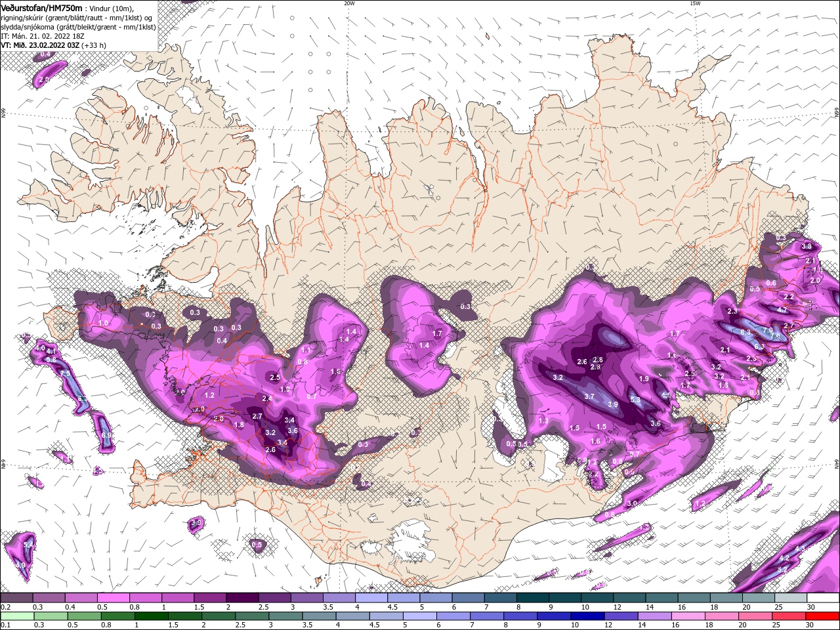Screen dimensions: 840x630
Task: Click the 4.3 precipitation value on the map
Action: 800,548
